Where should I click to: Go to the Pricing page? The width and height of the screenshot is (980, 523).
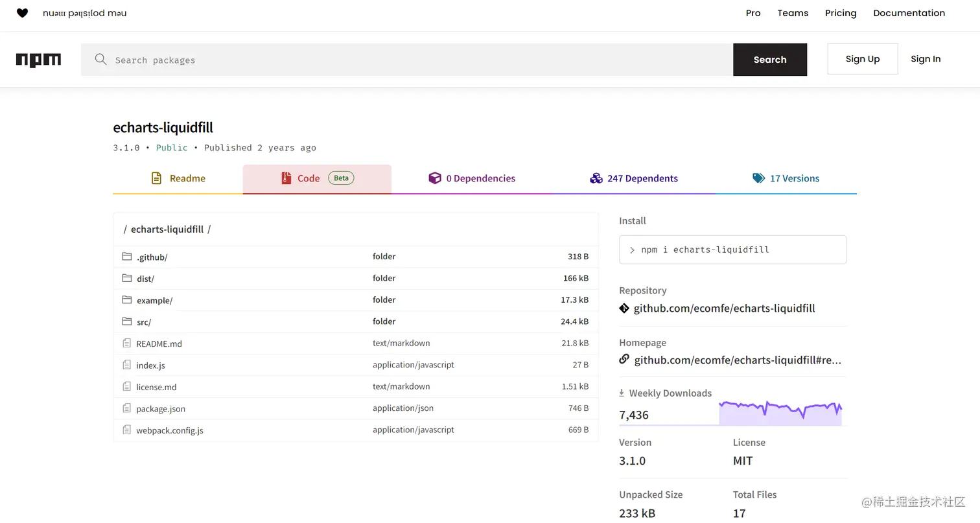(841, 13)
